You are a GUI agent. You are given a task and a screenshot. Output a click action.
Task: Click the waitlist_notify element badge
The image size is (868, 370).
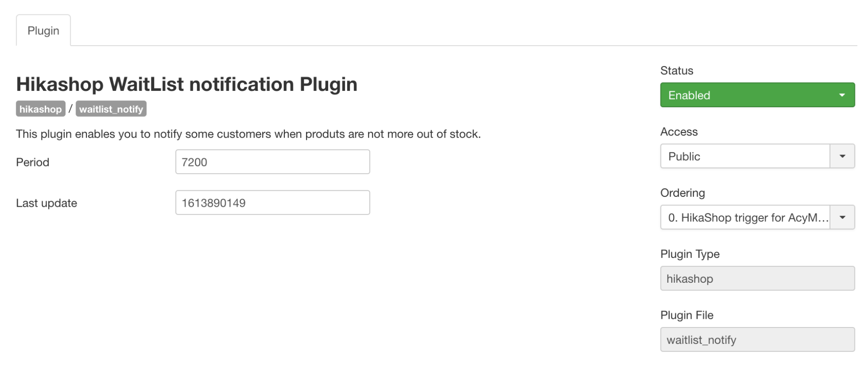(x=111, y=109)
